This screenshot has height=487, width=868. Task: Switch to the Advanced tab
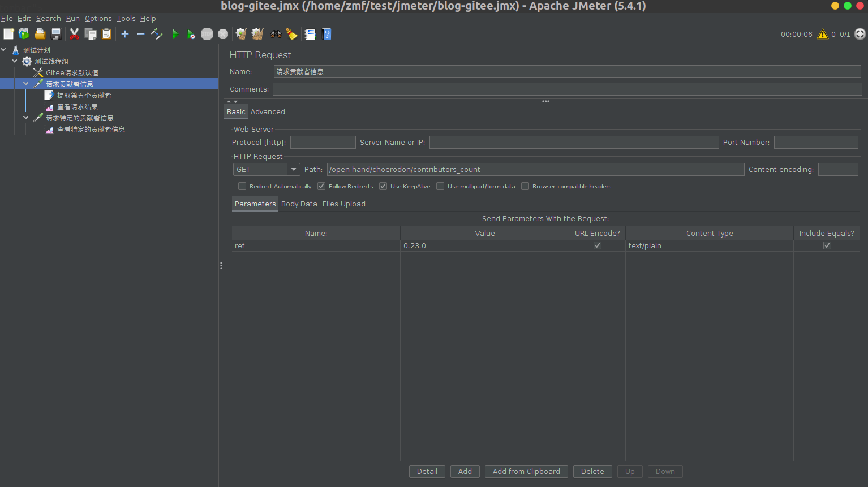(x=268, y=112)
